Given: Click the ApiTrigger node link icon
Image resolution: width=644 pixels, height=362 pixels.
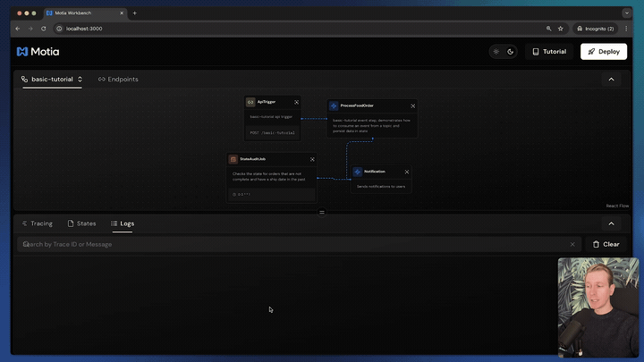Looking at the screenshot, I should click(x=250, y=102).
